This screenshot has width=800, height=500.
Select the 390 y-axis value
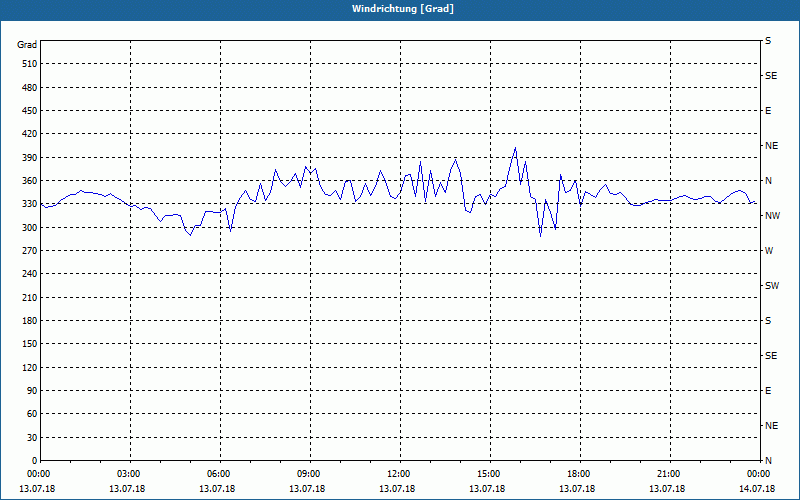click(30, 158)
